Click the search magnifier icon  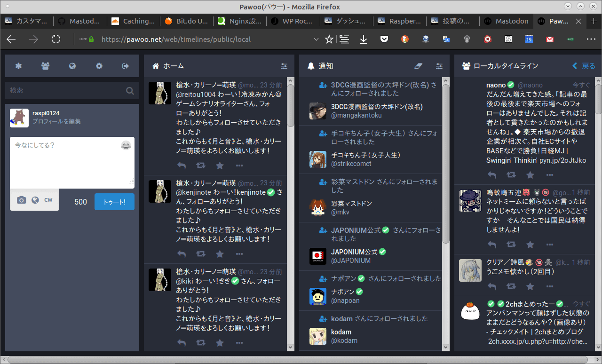tap(130, 90)
